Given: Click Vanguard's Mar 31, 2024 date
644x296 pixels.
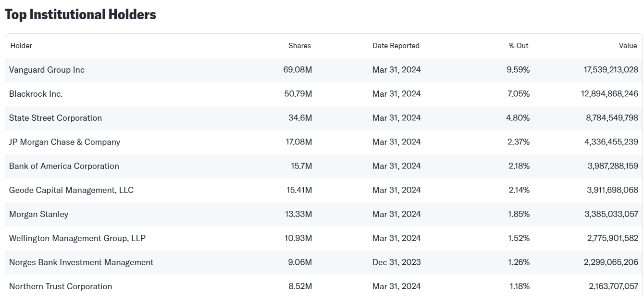Looking at the screenshot, I should pos(396,70).
